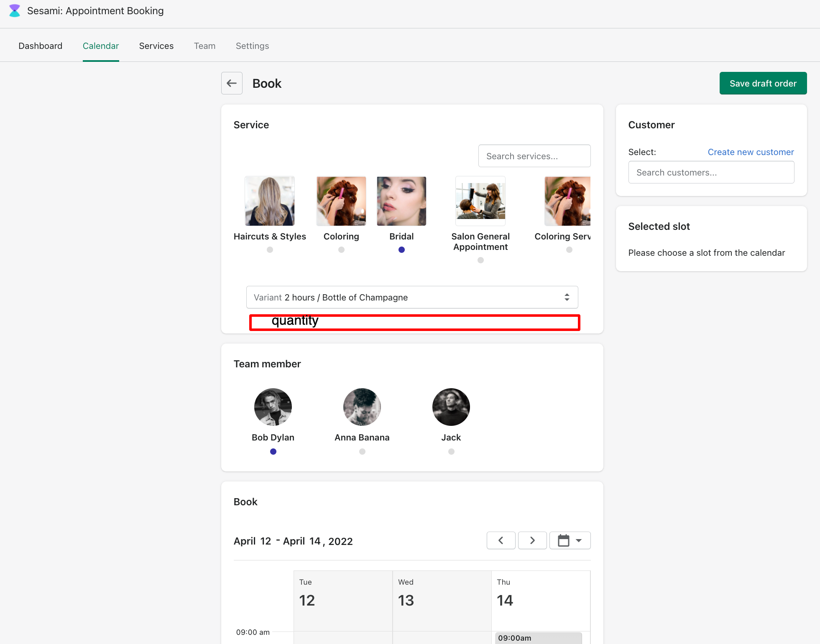Switch to the Calendar tab
Viewport: 820px width, 644px height.
click(x=101, y=46)
